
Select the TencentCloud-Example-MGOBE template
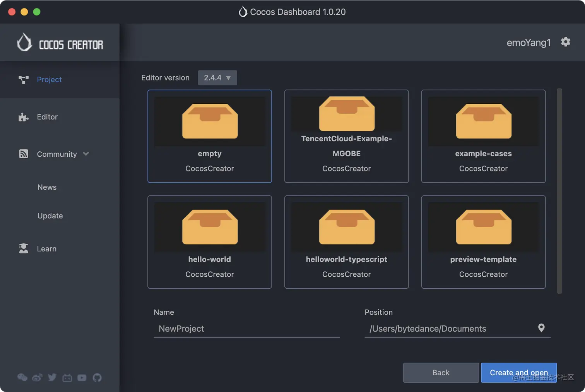[347, 136]
